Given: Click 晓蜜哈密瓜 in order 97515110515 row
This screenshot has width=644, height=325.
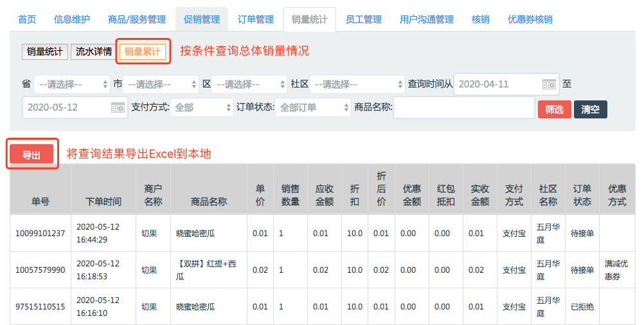Looking at the screenshot, I should tap(195, 306).
